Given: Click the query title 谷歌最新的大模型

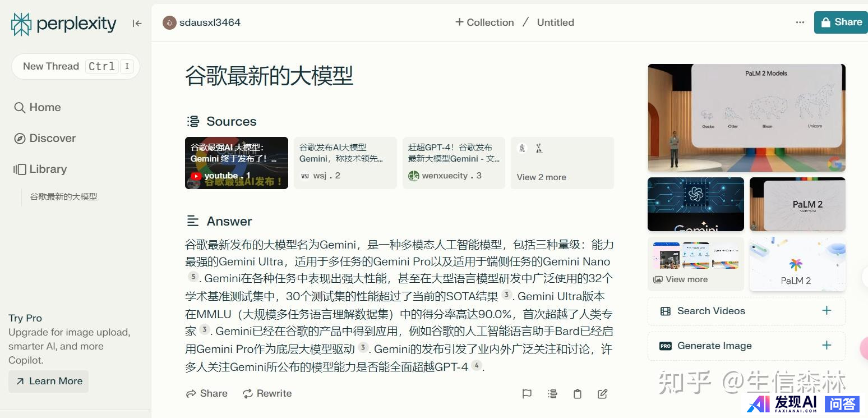Looking at the screenshot, I should pyautogui.click(x=269, y=76).
